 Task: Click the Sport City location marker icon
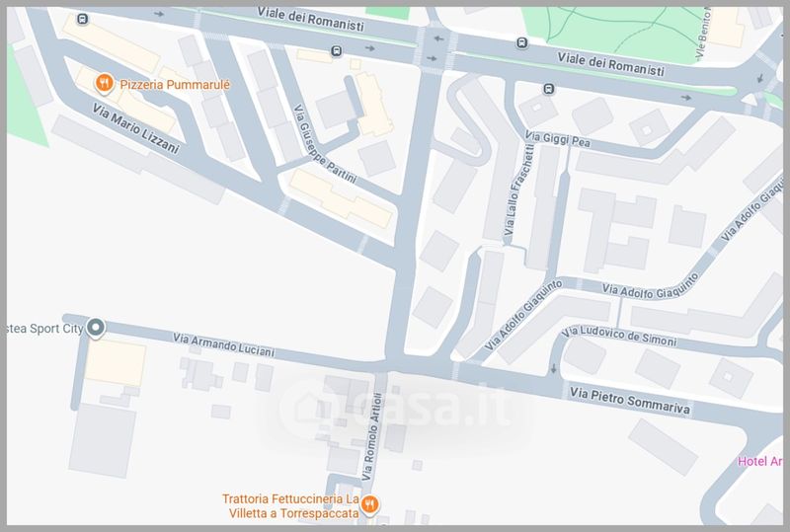tap(96, 328)
